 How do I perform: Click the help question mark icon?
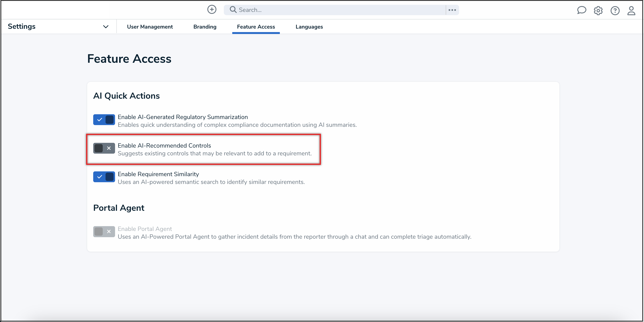tap(615, 10)
